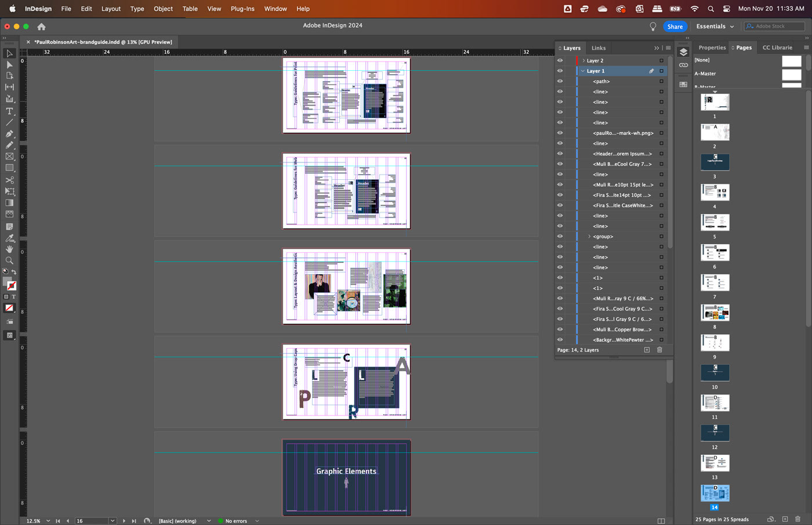Open the [Basic] (working) preflight dropdown

pos(209,521)
